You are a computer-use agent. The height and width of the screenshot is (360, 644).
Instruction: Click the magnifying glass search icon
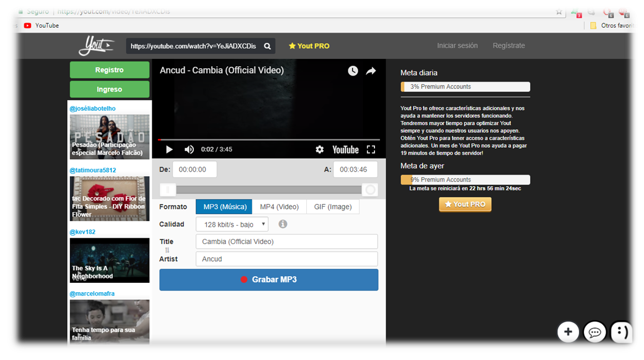267,46
